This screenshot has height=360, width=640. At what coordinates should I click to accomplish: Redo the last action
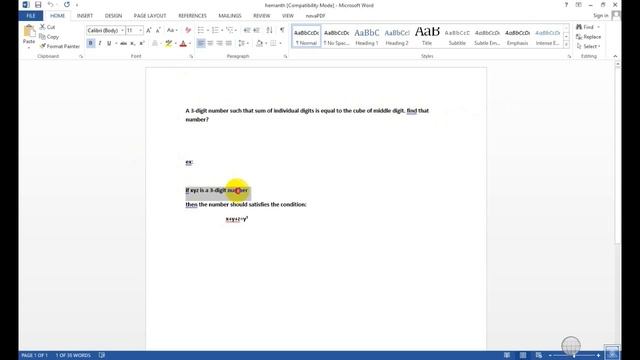(x=67, y=5)
